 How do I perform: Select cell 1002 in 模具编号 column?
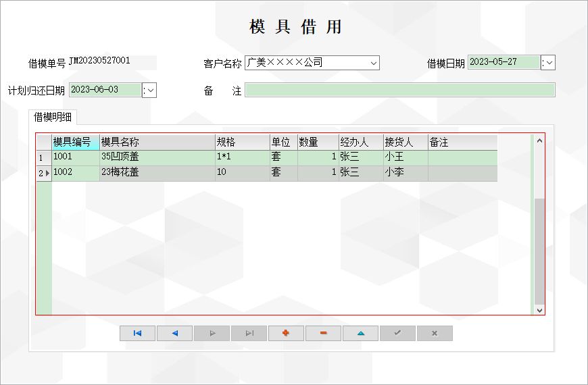76,174
